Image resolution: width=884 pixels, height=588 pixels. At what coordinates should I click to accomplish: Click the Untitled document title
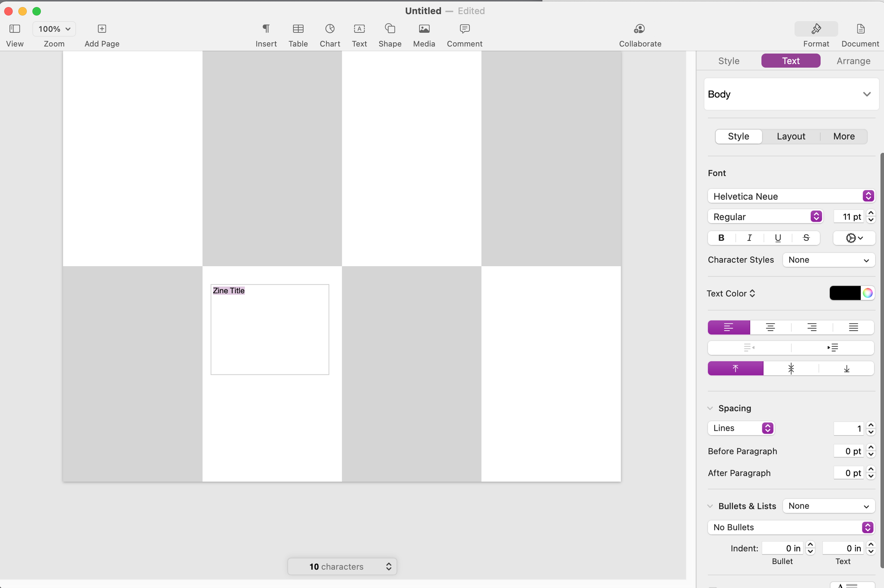tap(423, 11)
